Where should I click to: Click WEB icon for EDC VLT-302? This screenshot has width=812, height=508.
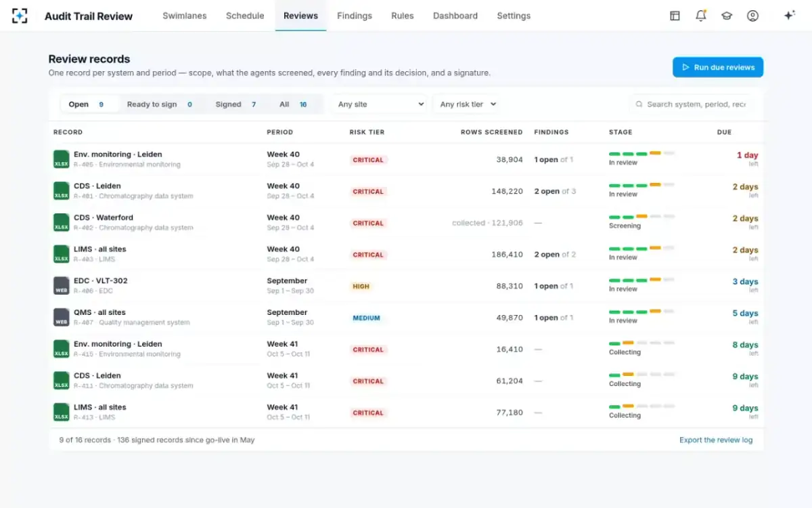pos(62,286)
